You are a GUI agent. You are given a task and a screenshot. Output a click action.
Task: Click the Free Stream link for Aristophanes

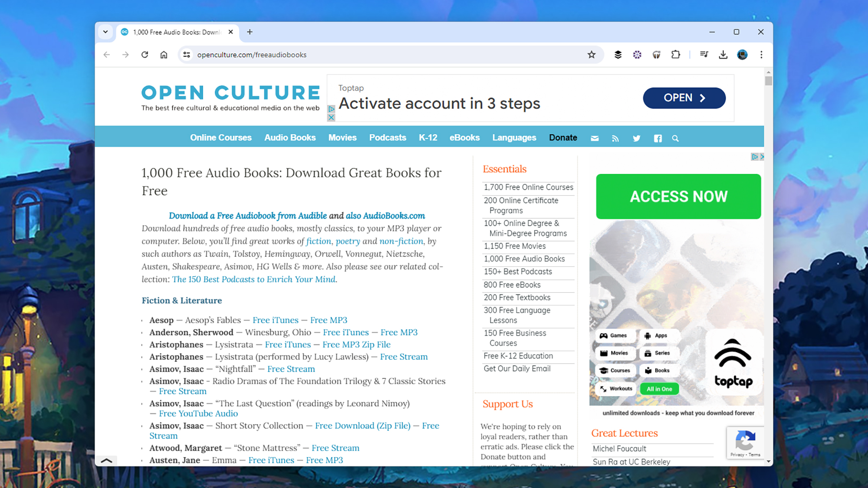404,356
